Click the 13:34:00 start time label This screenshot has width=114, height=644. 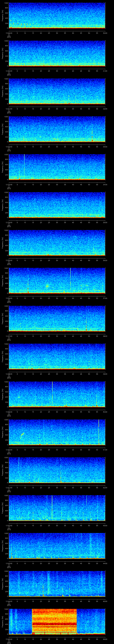(x=9, y=223)
